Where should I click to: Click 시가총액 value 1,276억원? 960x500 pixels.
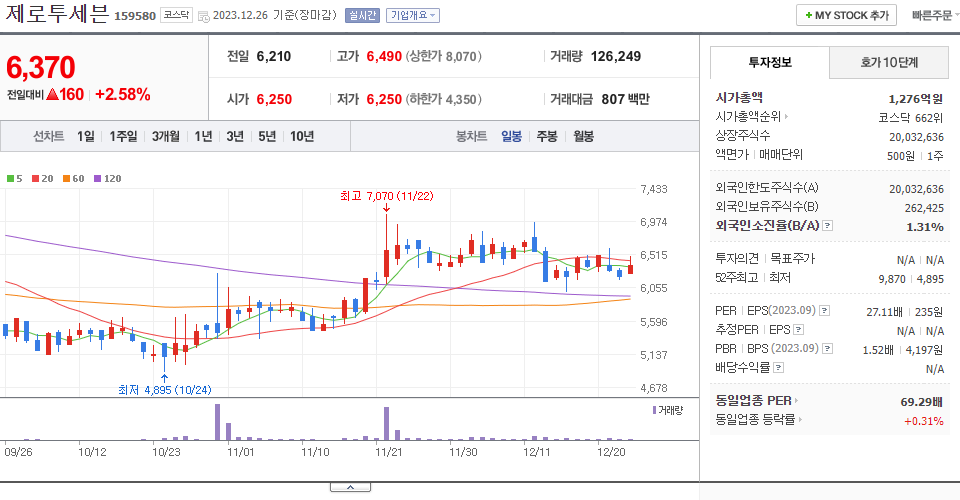click(x=916, y=99)
